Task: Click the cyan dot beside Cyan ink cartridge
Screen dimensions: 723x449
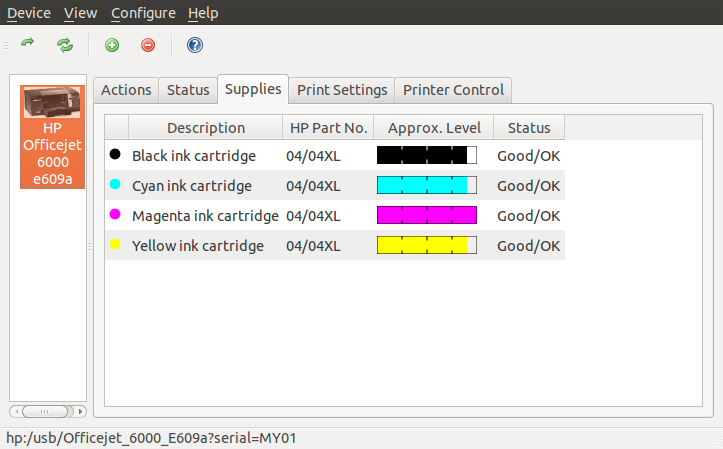Action: click(x=115, y=185)
